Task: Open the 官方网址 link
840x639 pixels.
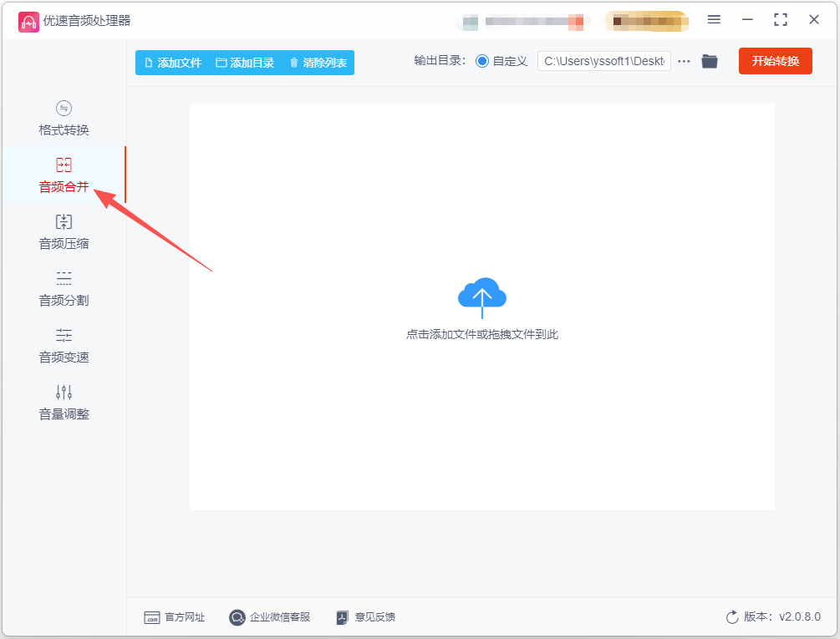Action: point(175,617)
